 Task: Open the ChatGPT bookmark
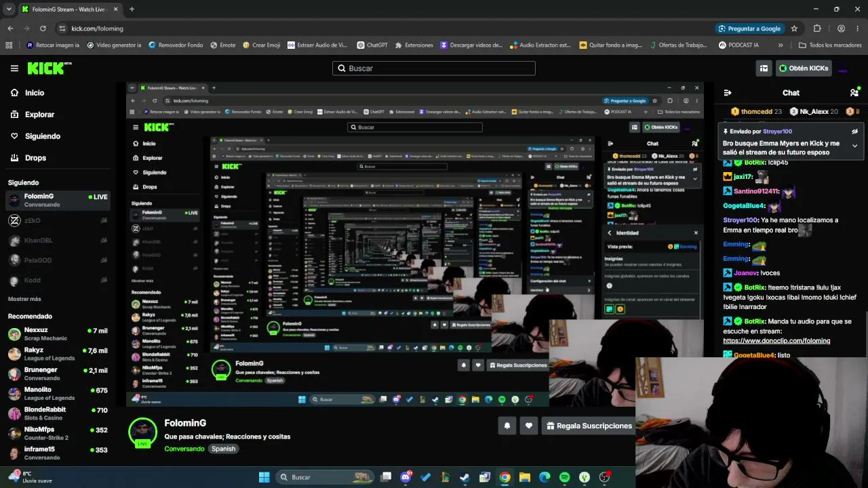point(372,45)
